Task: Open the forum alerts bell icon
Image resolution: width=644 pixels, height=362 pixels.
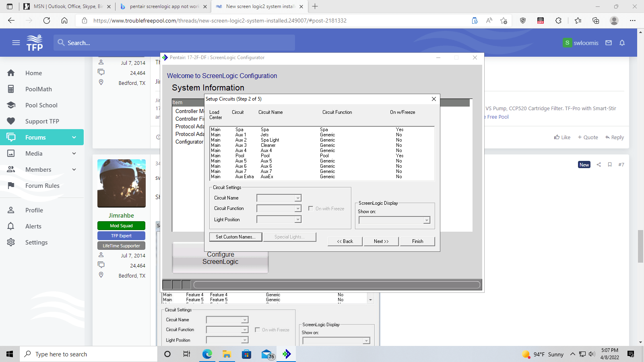Action: [x=622, y=43]
